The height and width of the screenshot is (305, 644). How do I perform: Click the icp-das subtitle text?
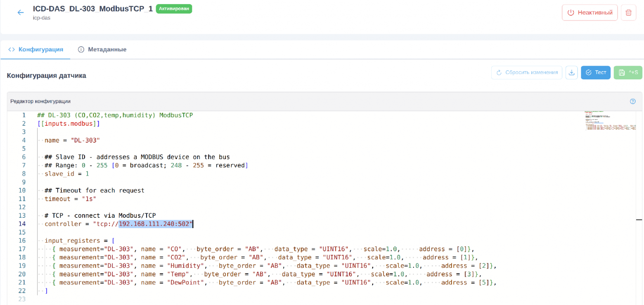click(x=42, y=18)
